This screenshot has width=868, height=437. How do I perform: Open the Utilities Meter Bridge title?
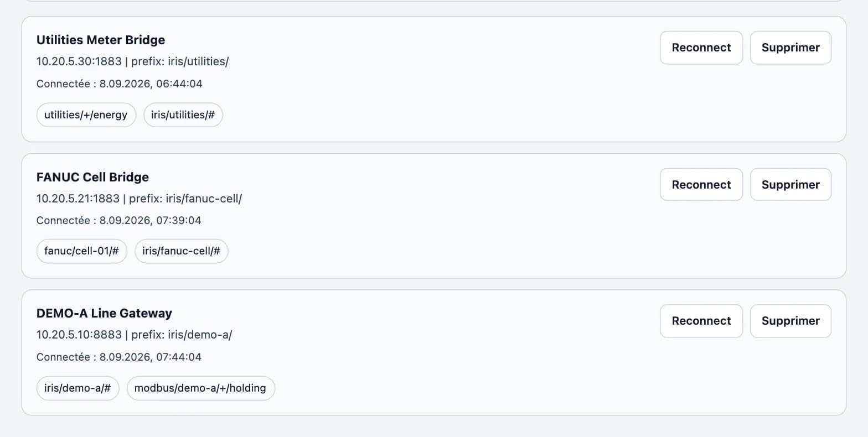coord(101,40)
